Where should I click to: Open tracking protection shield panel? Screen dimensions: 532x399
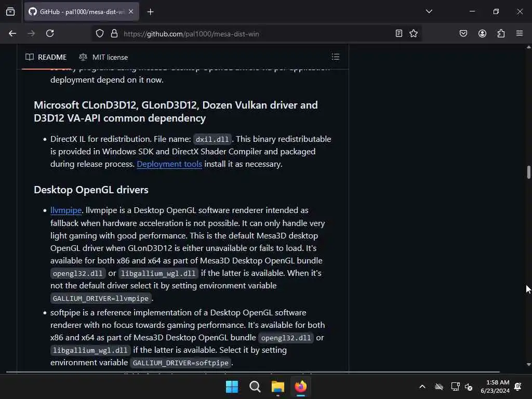click(x=99, y=34)
